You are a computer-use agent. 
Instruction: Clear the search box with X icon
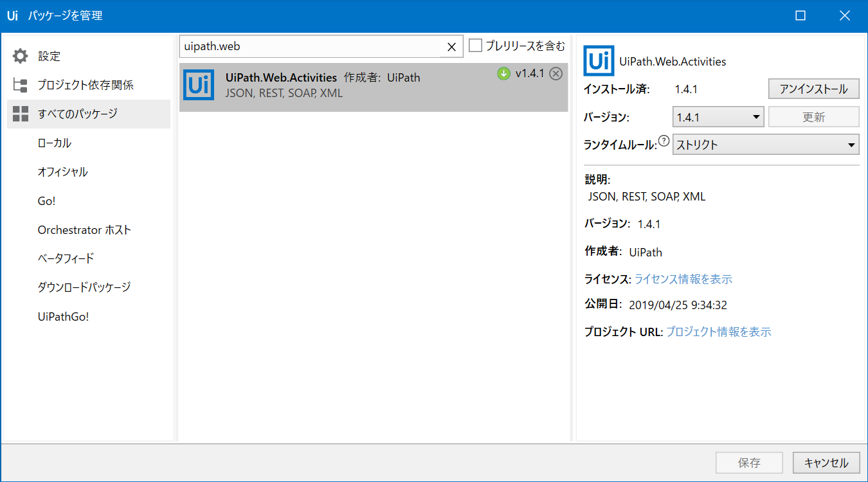tap(451, 46)
